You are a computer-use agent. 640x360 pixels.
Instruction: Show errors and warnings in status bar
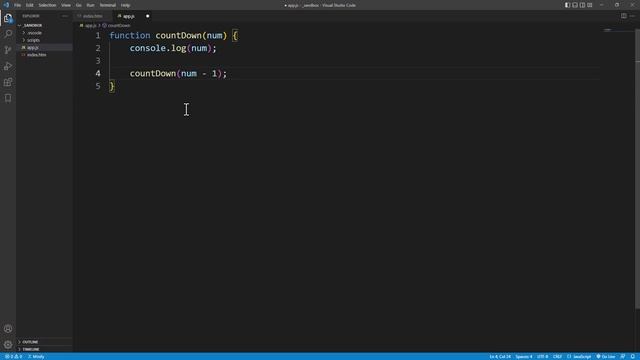coord(13,357)
